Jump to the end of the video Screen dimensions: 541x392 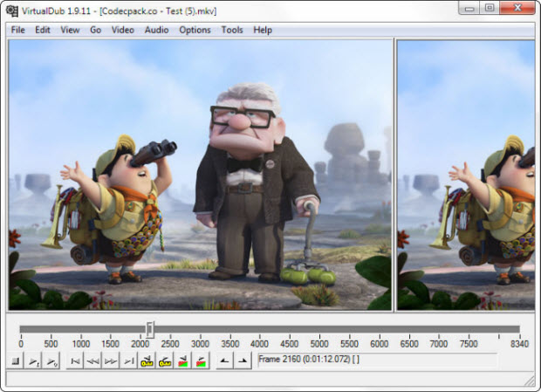128,361
